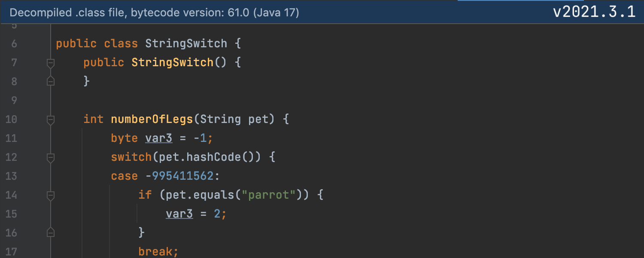
Task: Place cursor on StringSwitch class name declaration
Action: 186,43
